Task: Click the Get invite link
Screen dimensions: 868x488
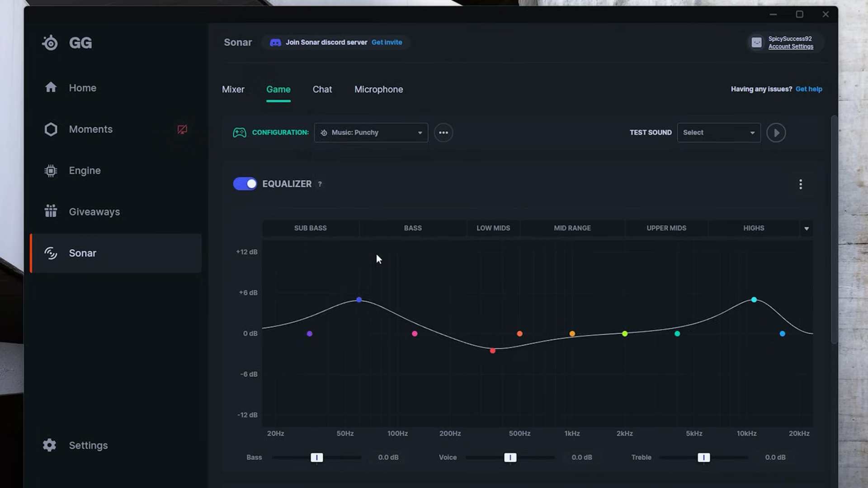Action: [387, 42]
